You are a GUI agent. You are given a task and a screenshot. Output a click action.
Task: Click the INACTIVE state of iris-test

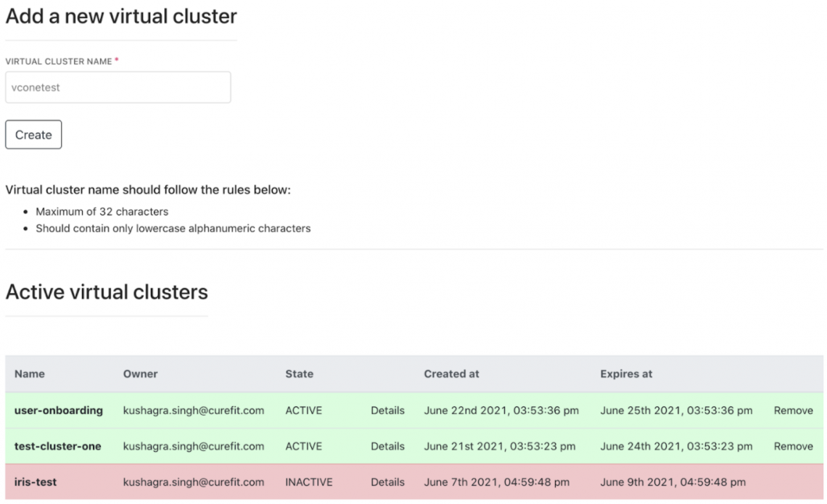point(309,482)
